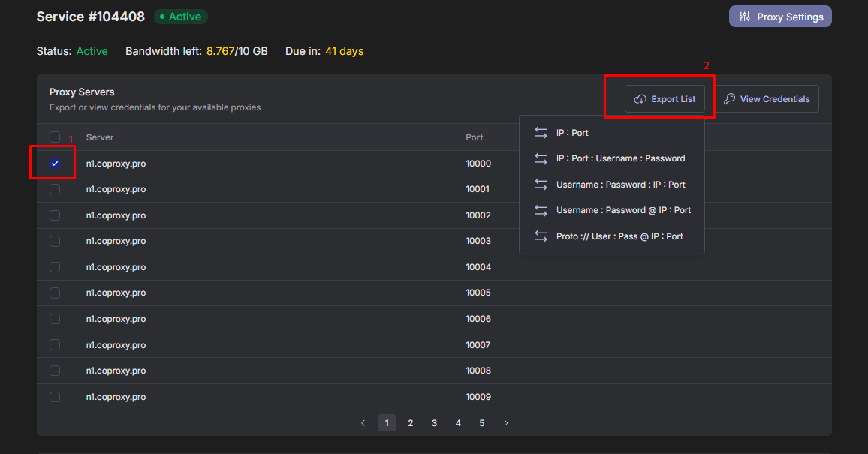Image resolution: width=868 pixels, height=454 pixels.
Task: Toggle the select-all checkbox in the Server header
Action: [x=55, y=137]
